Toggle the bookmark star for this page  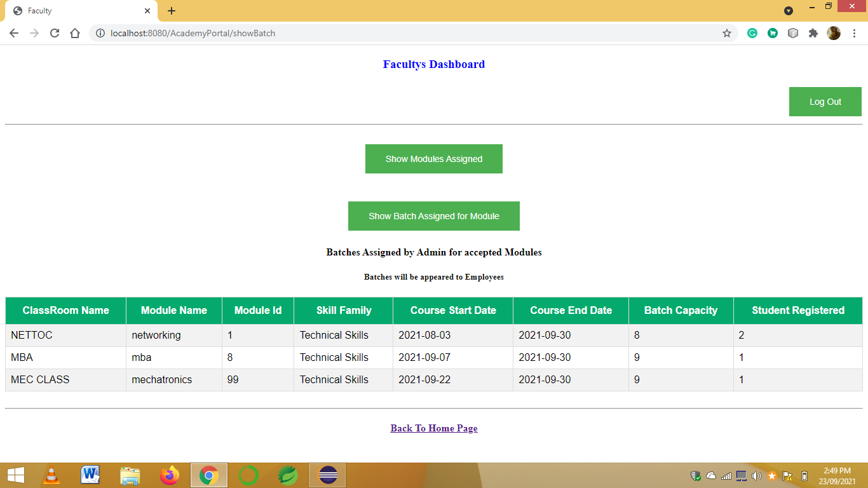tap(726, 32)
